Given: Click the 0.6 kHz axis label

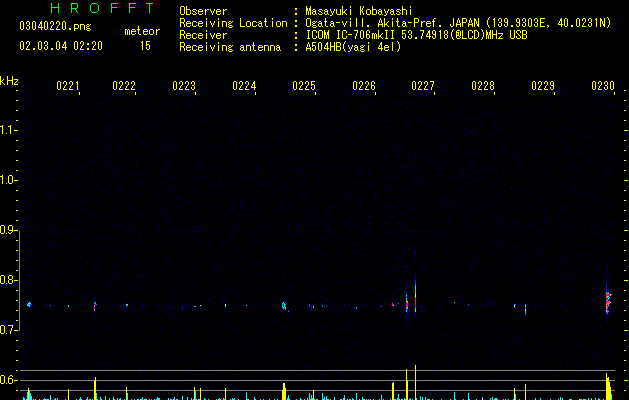Looking at the screenshot, I should pos(7,380).
